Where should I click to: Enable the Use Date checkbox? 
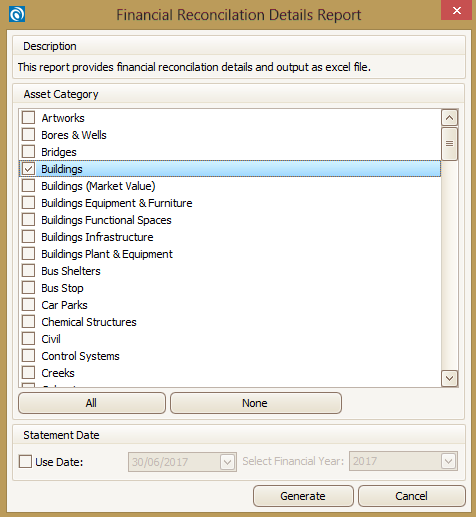pos(25,462)
